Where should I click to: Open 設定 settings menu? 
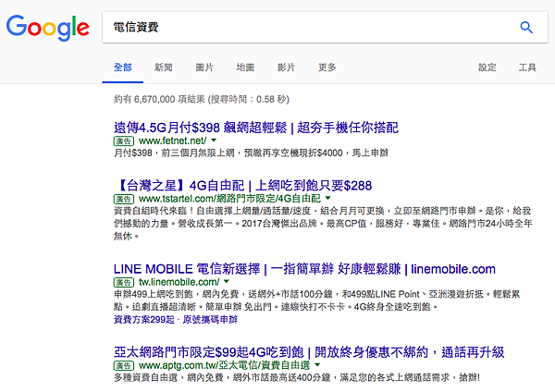click(487, 67)
